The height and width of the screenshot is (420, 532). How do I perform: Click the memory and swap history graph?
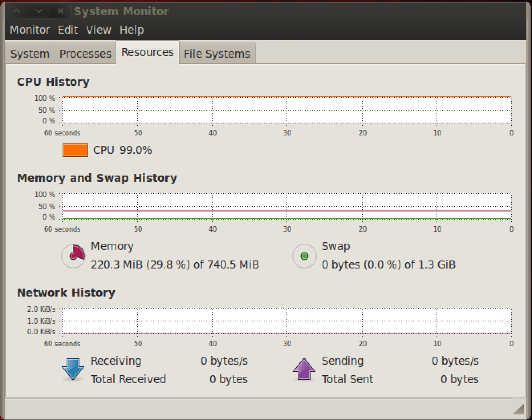[286, 206]
